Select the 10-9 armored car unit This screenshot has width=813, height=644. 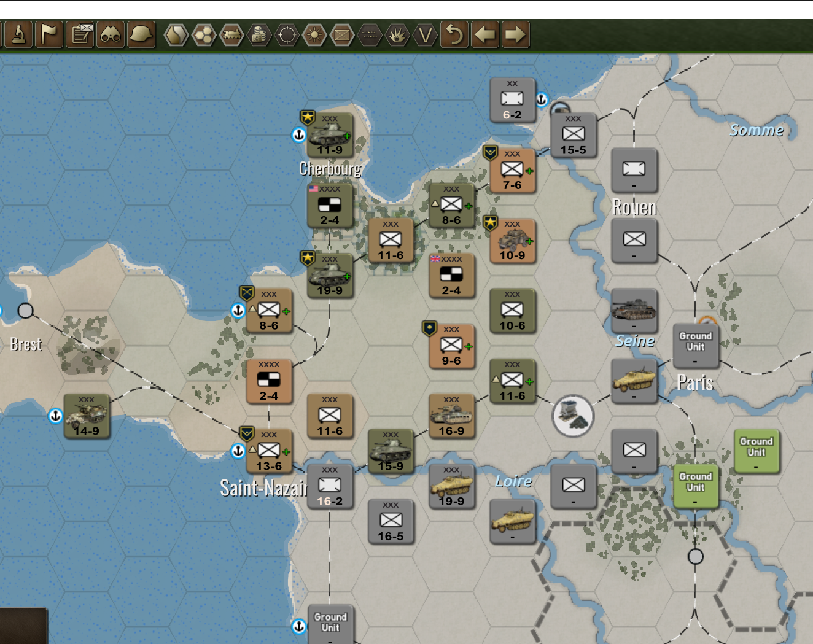[x=512, y=240]
